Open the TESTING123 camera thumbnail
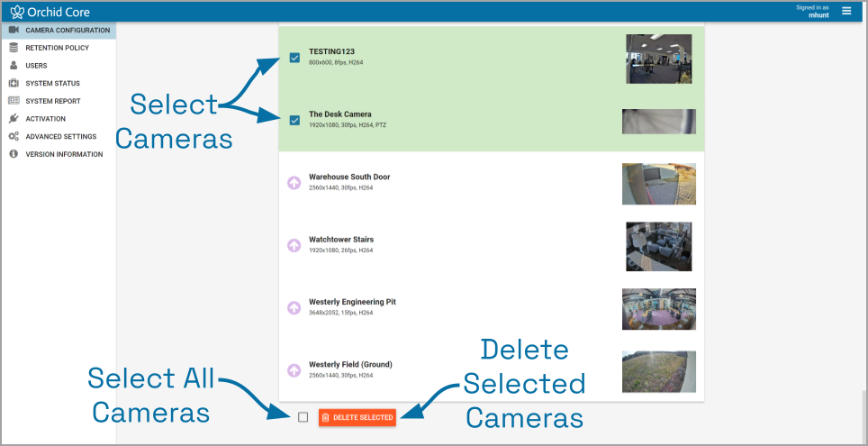This screenshot has width=868, height=446. coord(659,59)
